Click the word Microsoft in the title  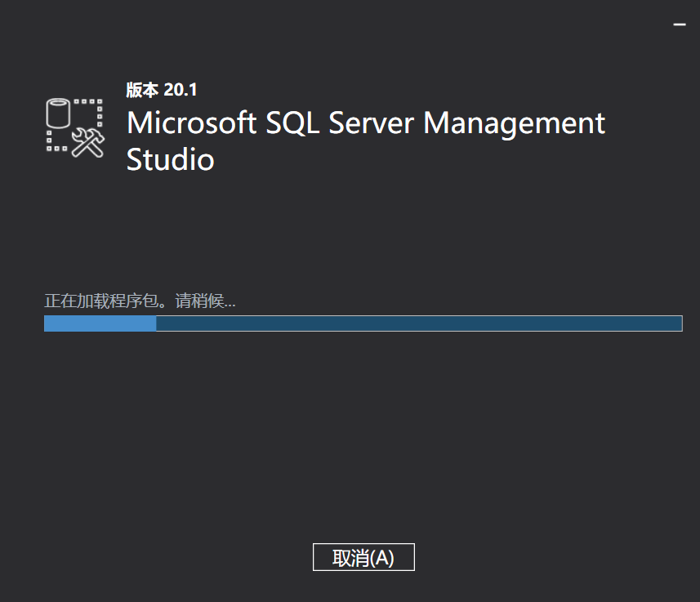point(191,123)
